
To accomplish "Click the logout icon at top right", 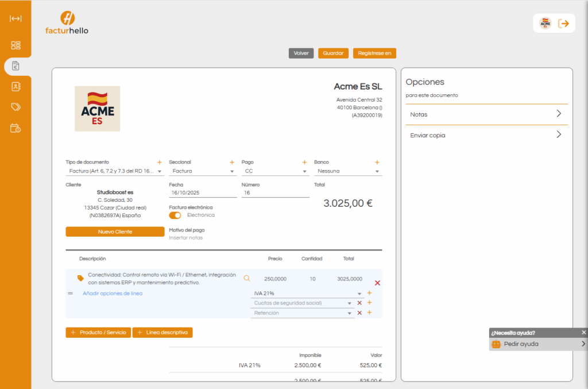I will pyautogui.click(x=564, y=24).
